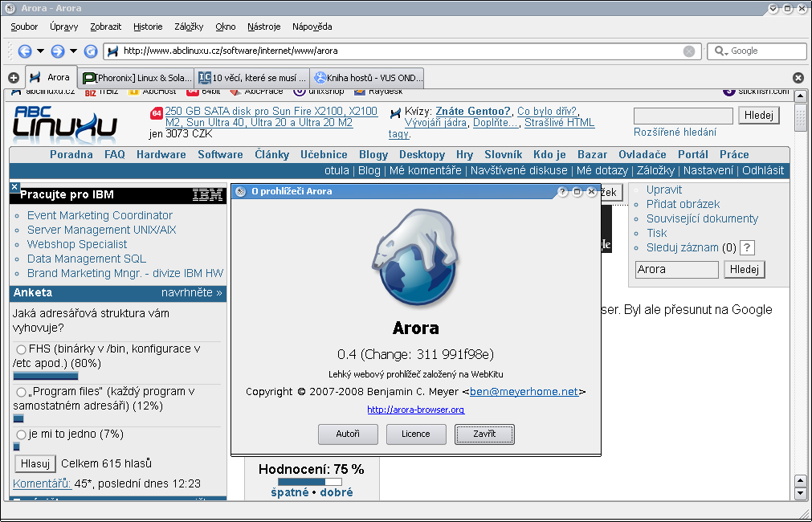Open the Záložky menu
812x522 pixels.
click(x=189, y=27)
